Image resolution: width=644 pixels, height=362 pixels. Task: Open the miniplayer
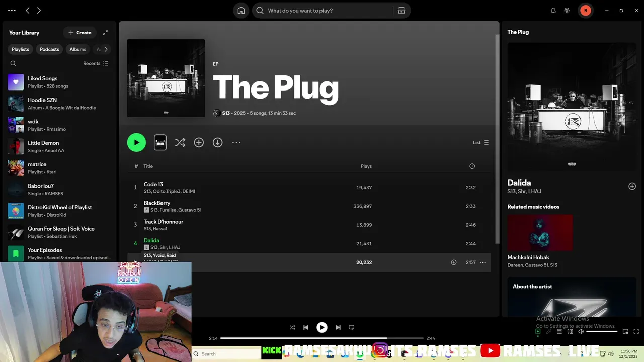coord(625,331)
